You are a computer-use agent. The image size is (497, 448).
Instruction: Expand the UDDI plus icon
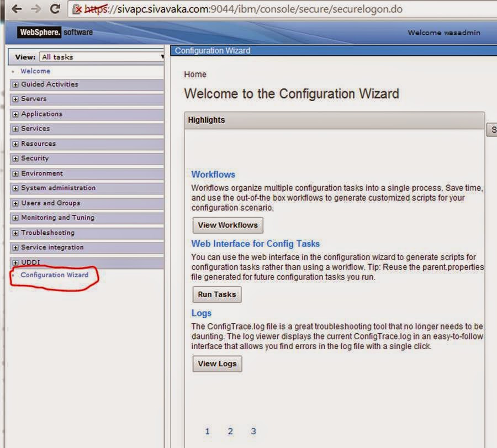[x=15, y=262]
